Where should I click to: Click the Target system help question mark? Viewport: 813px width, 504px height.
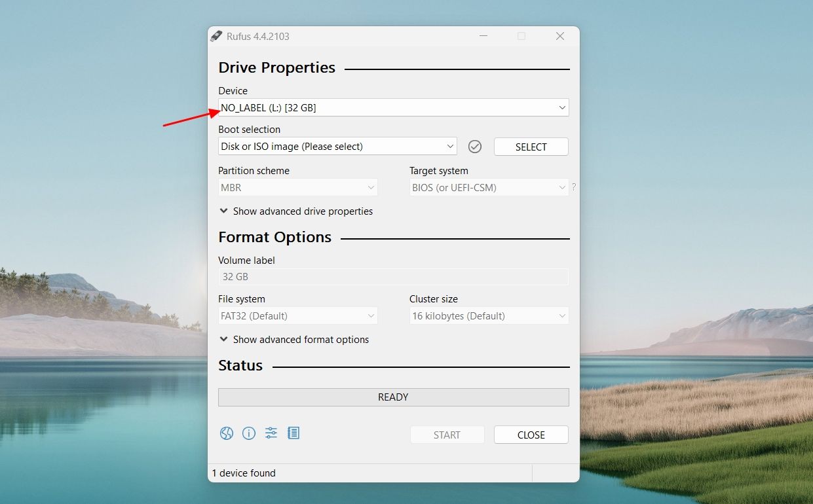click(x=574, y=187)
